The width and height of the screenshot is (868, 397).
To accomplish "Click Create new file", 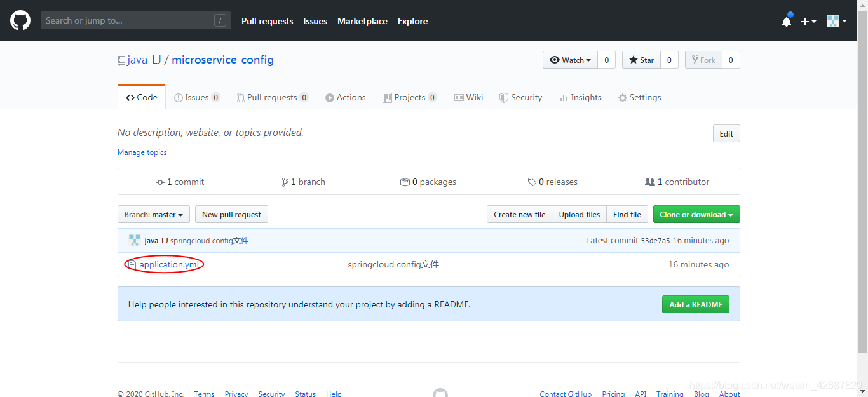I will coord(519,215).
